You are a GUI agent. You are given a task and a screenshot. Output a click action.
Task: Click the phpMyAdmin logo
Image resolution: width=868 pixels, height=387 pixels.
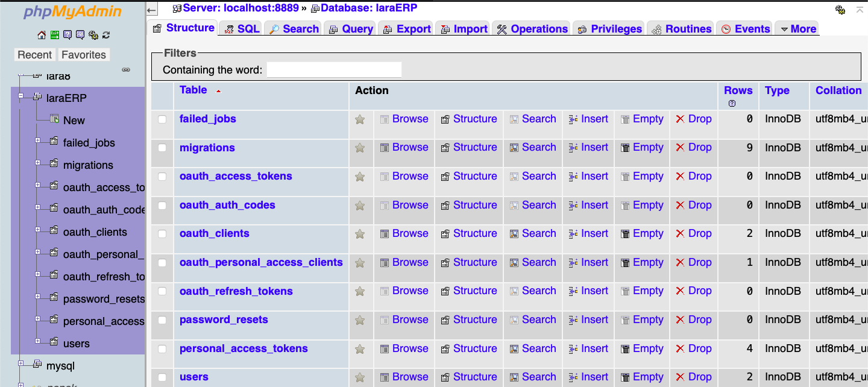(x=72, y=12)
